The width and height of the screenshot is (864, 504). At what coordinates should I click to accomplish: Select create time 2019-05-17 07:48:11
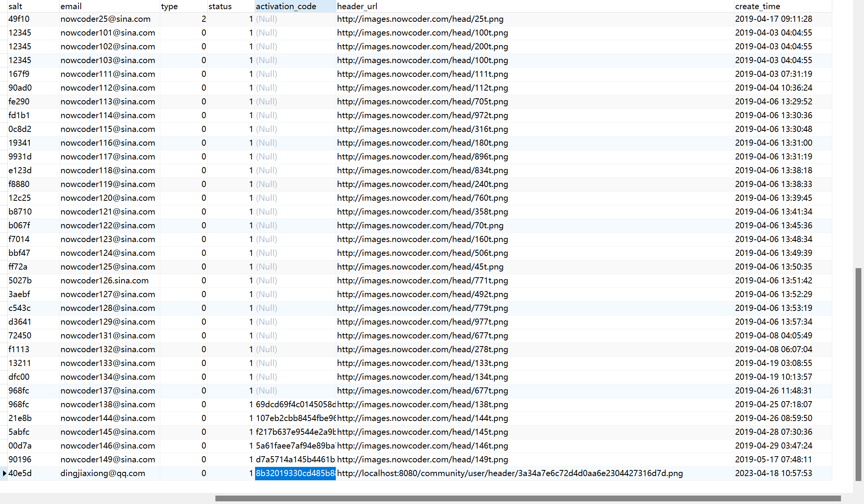coord(783,460)
